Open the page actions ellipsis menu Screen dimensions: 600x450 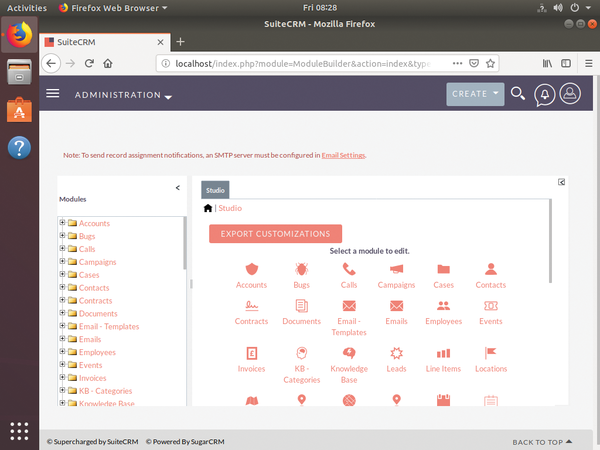pyautogui.click(x=457, y=63)
